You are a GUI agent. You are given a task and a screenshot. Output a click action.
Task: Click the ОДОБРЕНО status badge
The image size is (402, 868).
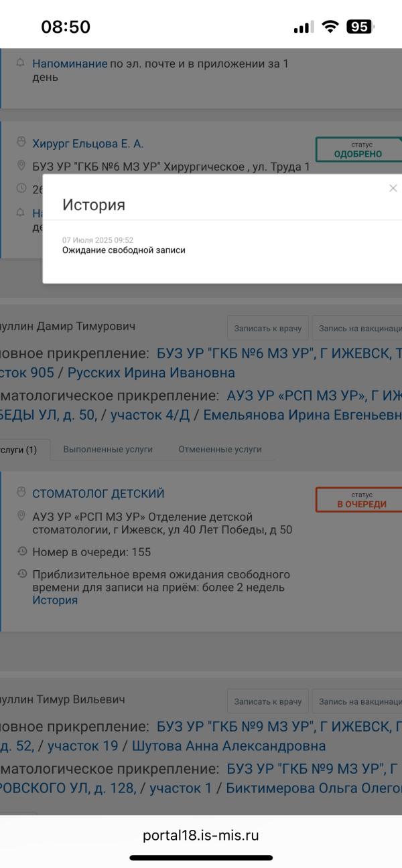tap(358, 150)
